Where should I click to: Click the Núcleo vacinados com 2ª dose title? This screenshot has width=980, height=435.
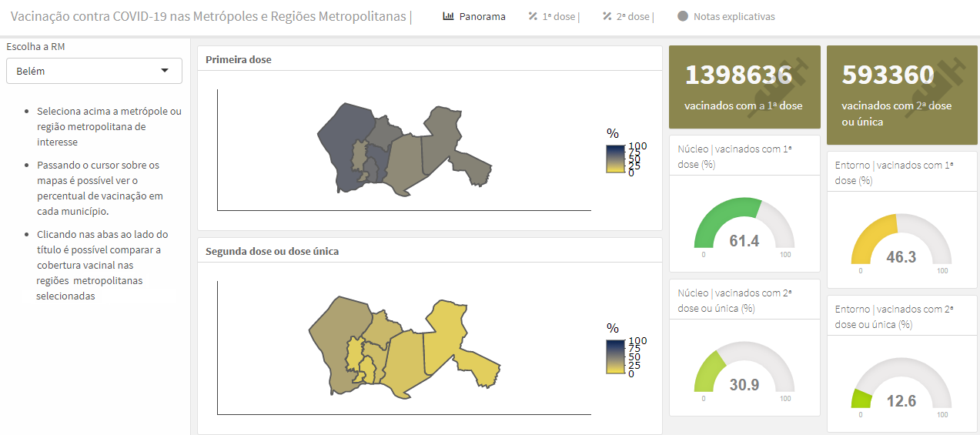(735, 300)
